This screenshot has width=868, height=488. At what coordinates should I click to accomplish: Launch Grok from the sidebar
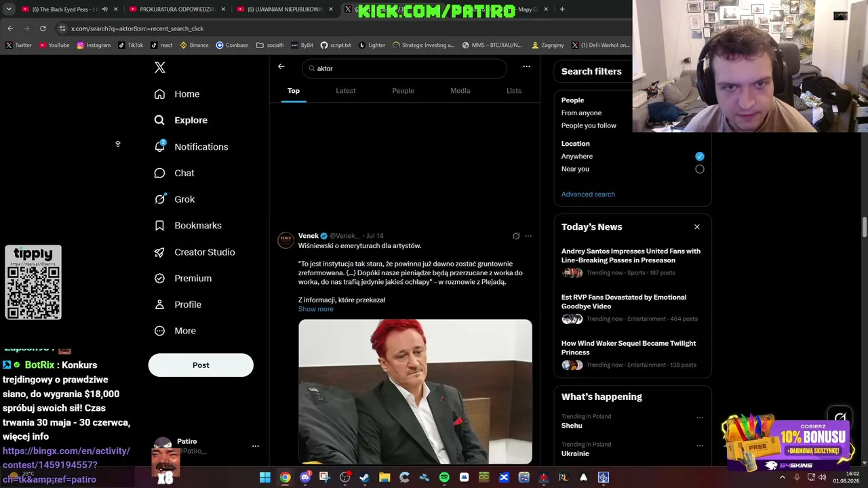click(174, 199)
